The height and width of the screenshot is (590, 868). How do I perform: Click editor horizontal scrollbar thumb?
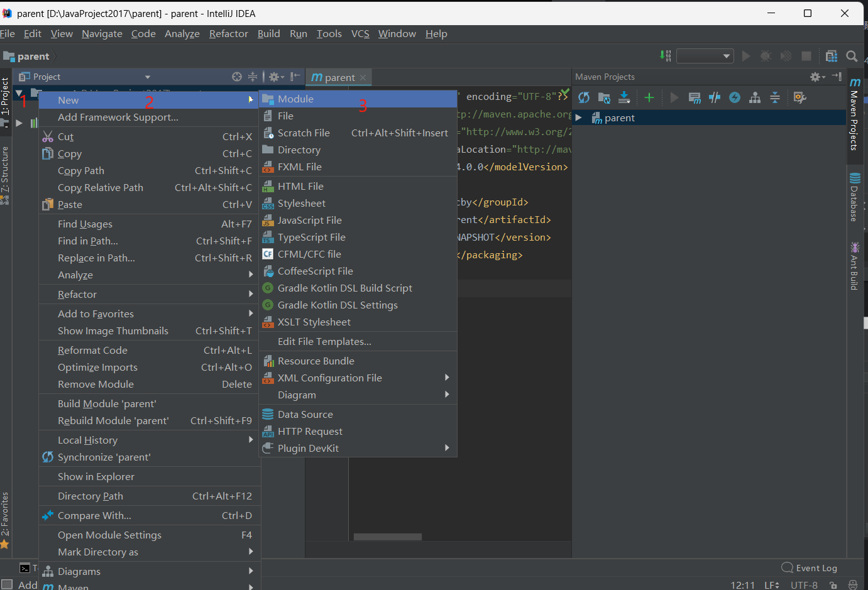click(x=388, y=537)
